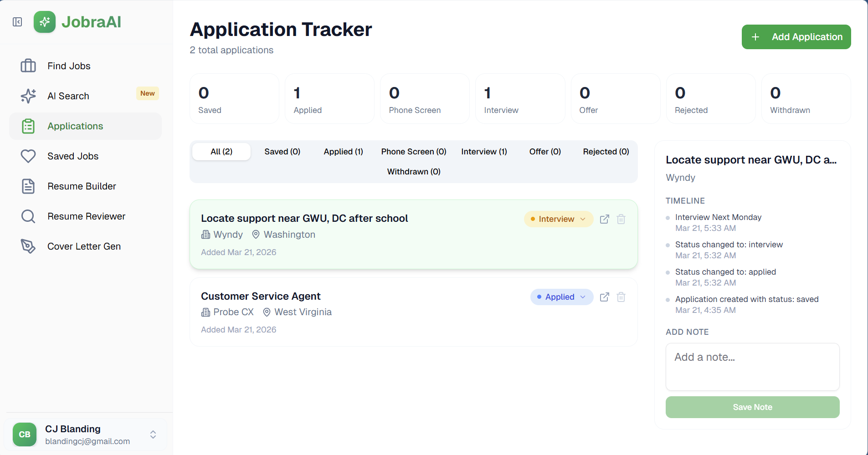Screen dimensions: 868x455
Task: Click the Phone Screen stat card
Action: [425, 99]
